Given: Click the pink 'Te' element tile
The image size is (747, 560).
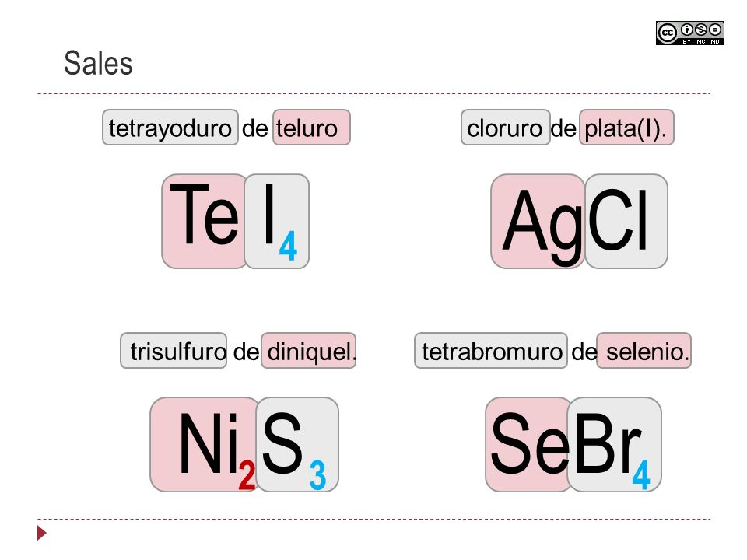Looking at the screenshot, I should tap(204, 221).
